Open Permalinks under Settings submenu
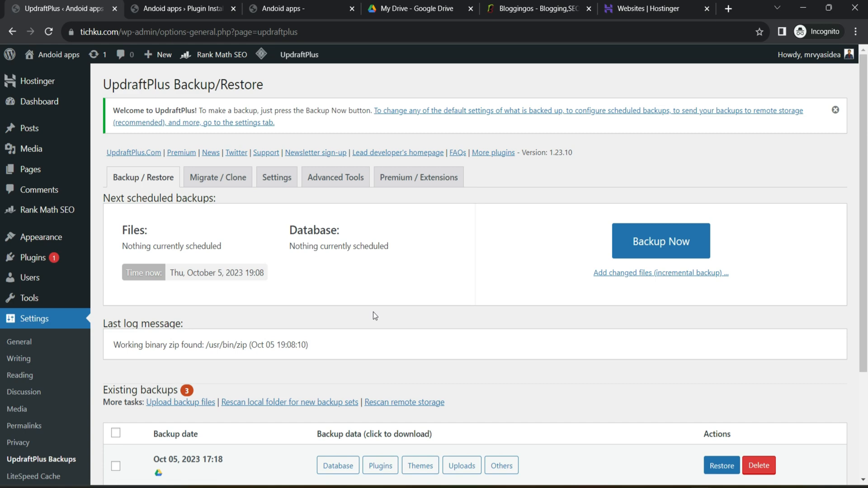The height and width of the screenshot is (488, 868). click(x=24, y=426)
